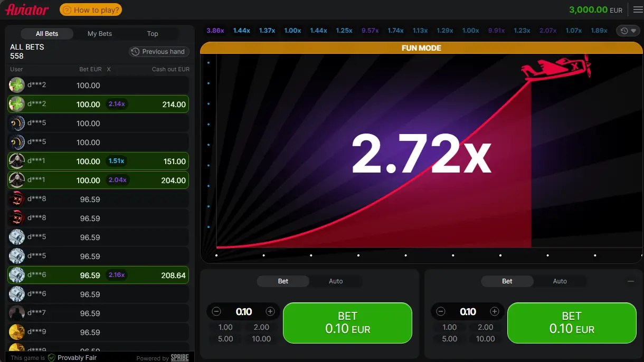Switch left bet panel to Auto mode
Viewport: 644px width, 362px height.
pyautogui.click(x=336, y=281)
